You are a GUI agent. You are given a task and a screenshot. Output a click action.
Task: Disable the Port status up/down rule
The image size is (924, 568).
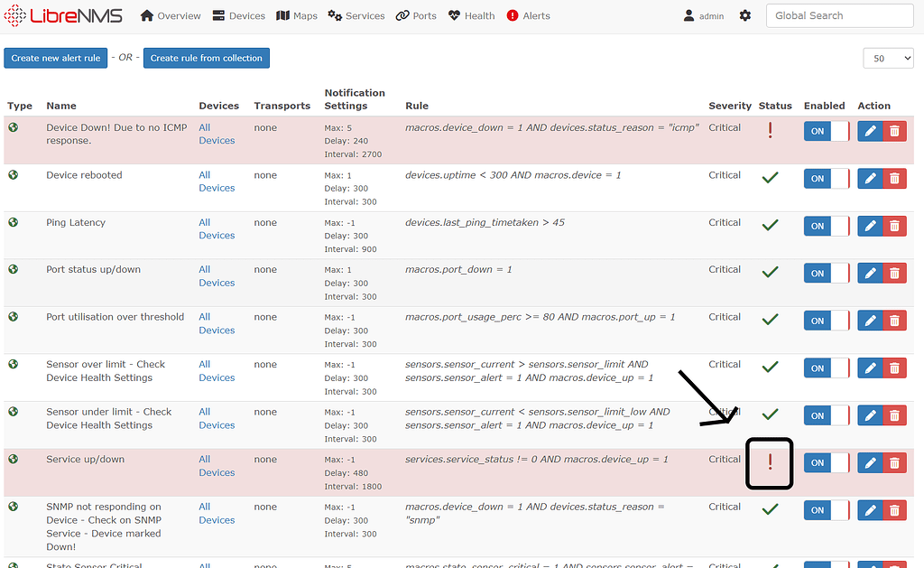click(824, 272)
